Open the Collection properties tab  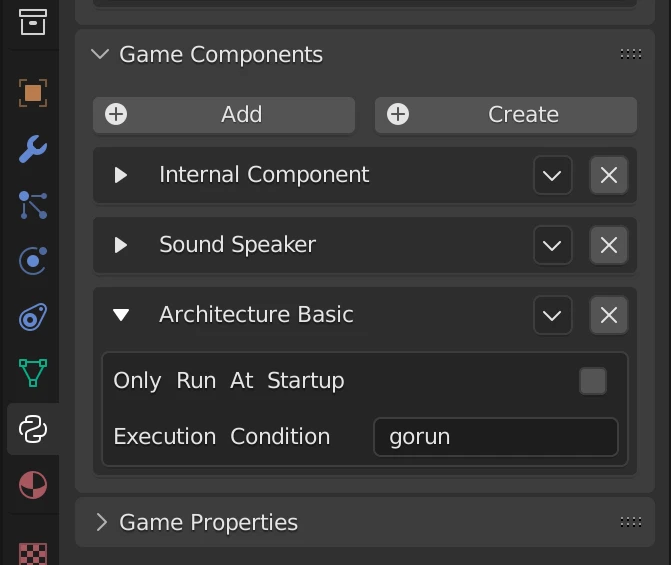(33, 20)
